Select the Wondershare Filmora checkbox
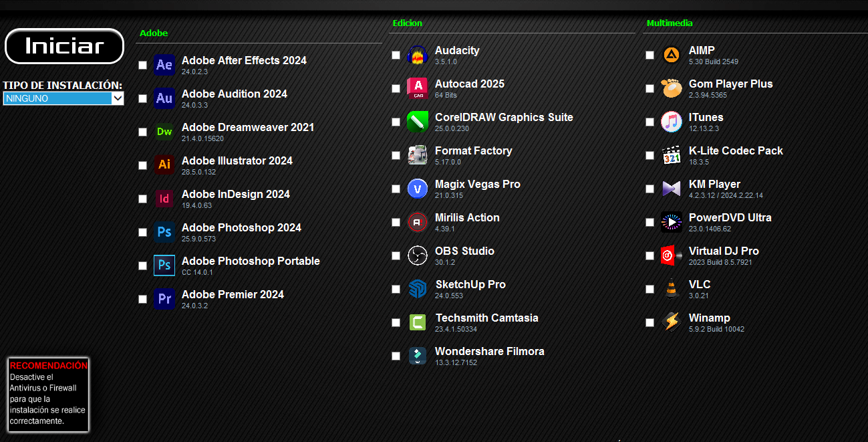 point(396,356)
